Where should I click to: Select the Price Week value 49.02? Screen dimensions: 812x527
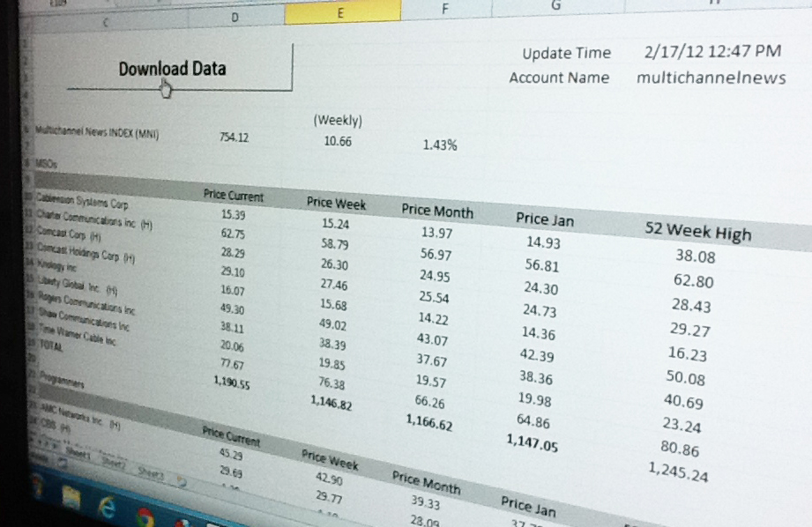tap(332, 324)
